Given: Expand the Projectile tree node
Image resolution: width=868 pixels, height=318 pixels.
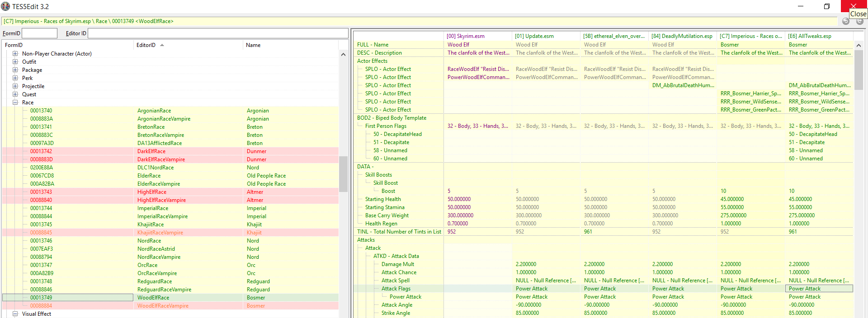Looking at the screenshot, I should point(15,86).
